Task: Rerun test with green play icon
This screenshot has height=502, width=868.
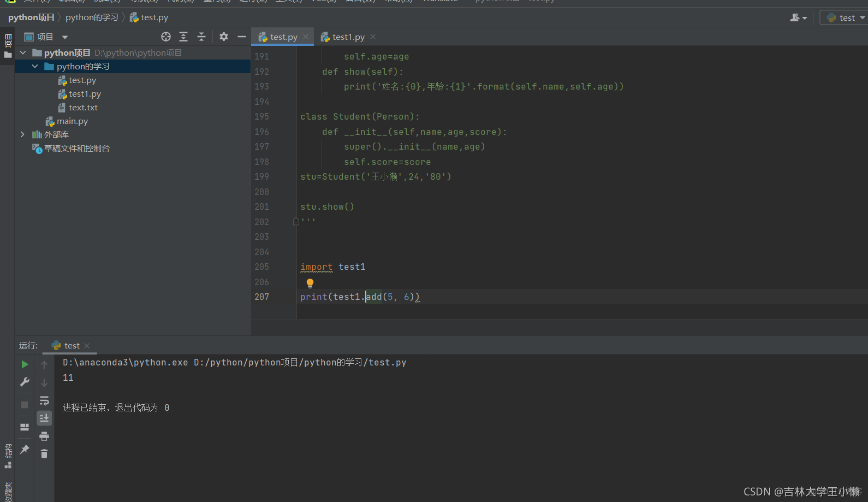Action: 25,364
